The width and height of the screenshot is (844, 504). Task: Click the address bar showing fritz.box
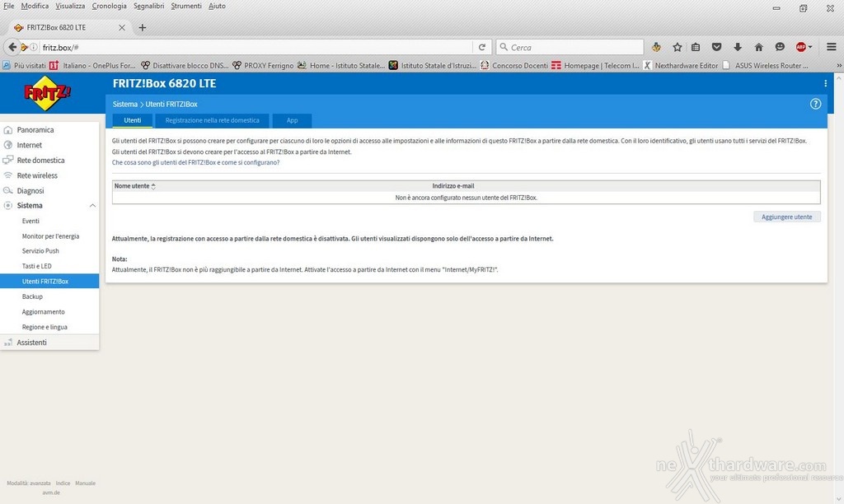click(256, 47)
